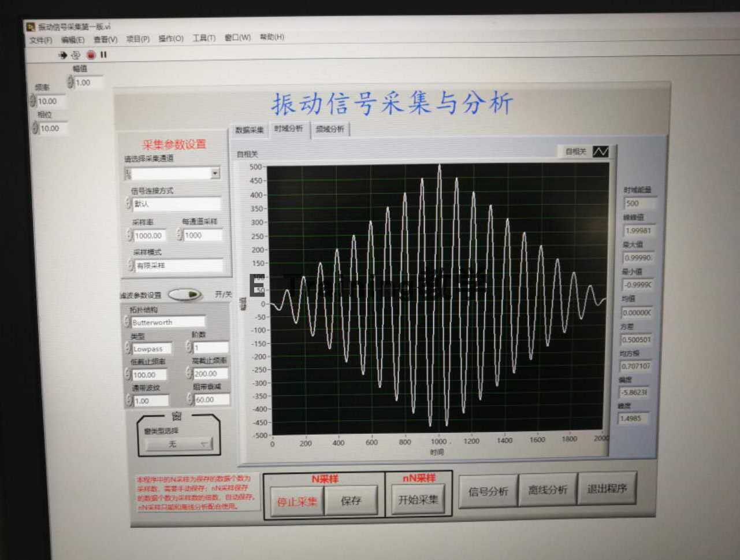
Task: Click the Run Continuously toolbar icon
Action: pos(76,55)
